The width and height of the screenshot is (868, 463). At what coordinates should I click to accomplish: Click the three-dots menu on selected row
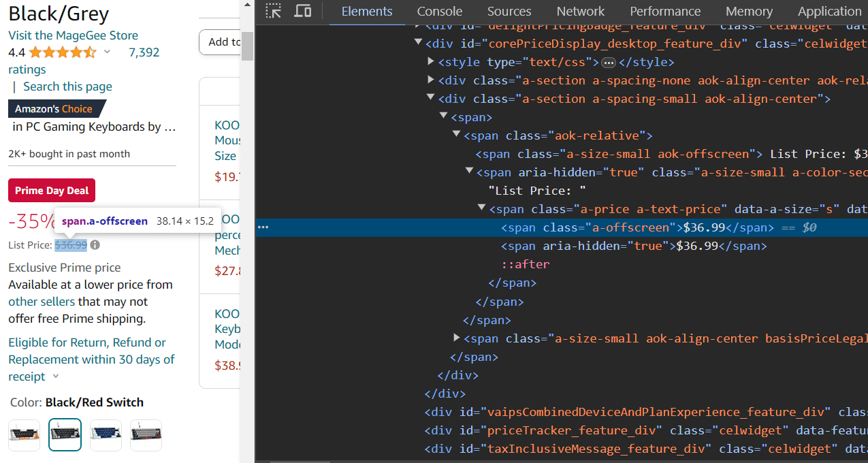tap(263, 227)
